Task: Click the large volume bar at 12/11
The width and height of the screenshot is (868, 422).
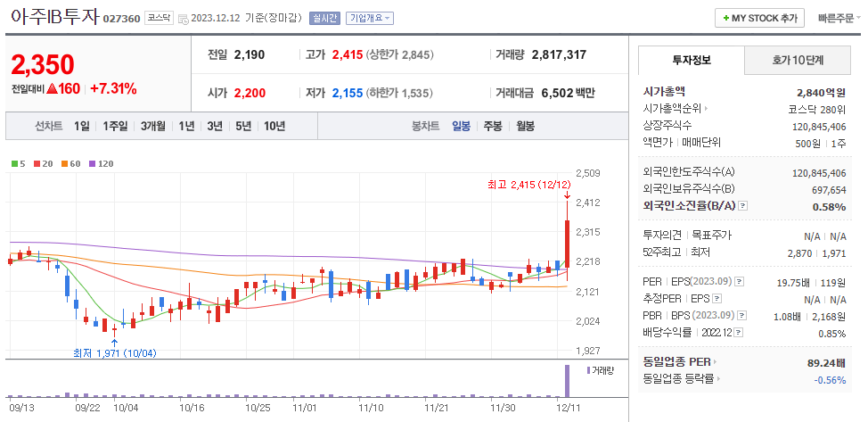Action: [567, 381]
